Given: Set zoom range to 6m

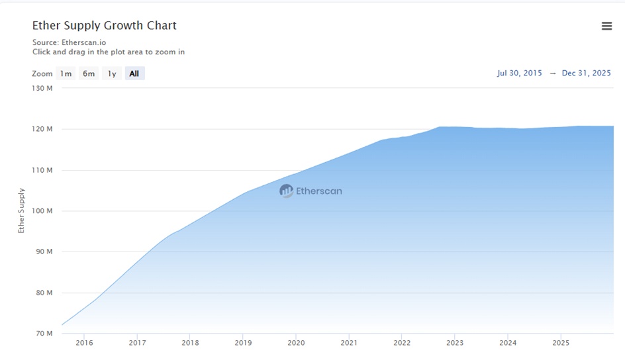Looking at the screenshot, I should (x=89, y=73).
